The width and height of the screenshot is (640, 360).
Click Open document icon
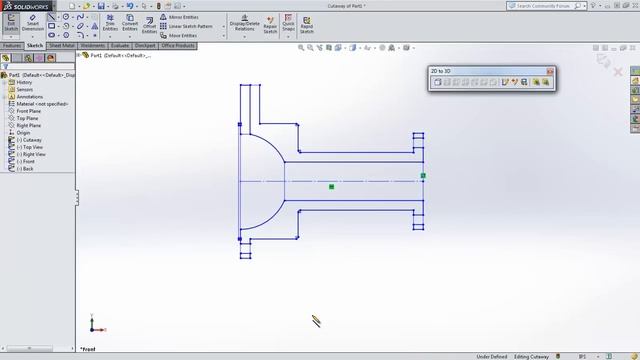(86, 6)
